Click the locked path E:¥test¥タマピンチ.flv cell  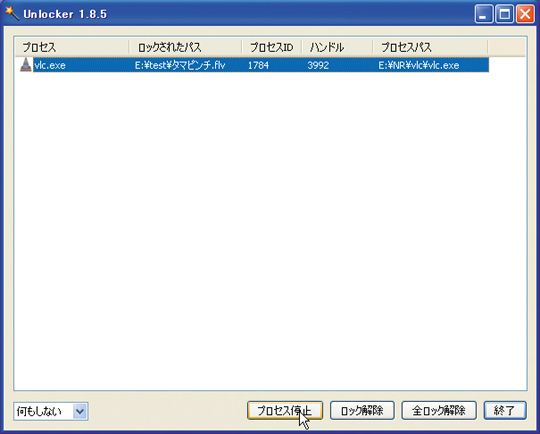tap(180, 65)
